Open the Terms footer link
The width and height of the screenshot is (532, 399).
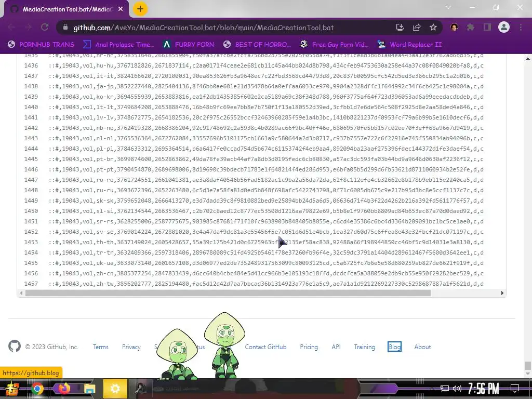(x=101, y=347)
